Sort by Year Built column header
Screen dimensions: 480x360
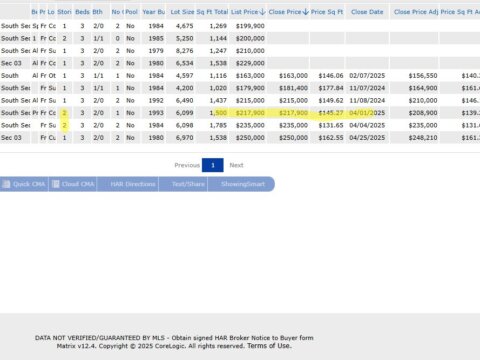click(154, 12)
